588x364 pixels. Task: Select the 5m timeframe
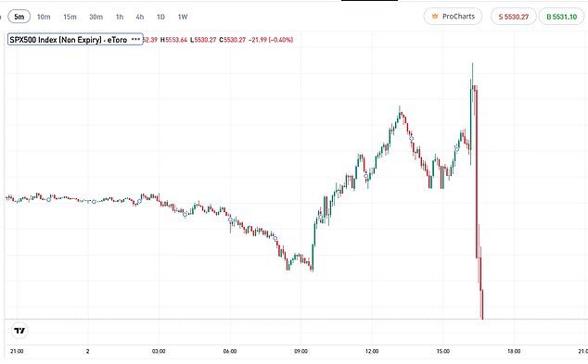(19, 17)
